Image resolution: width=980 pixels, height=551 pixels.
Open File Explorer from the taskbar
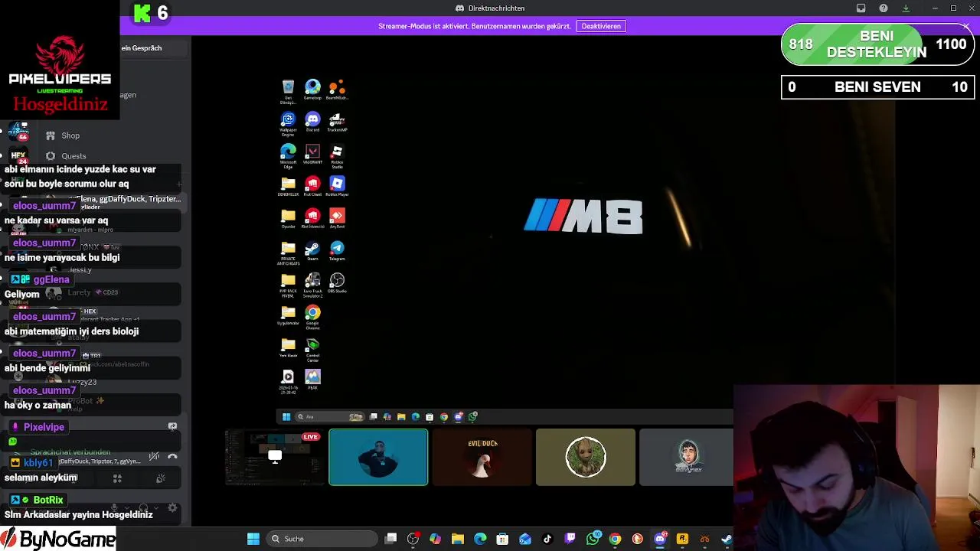[x=458, y=539]
